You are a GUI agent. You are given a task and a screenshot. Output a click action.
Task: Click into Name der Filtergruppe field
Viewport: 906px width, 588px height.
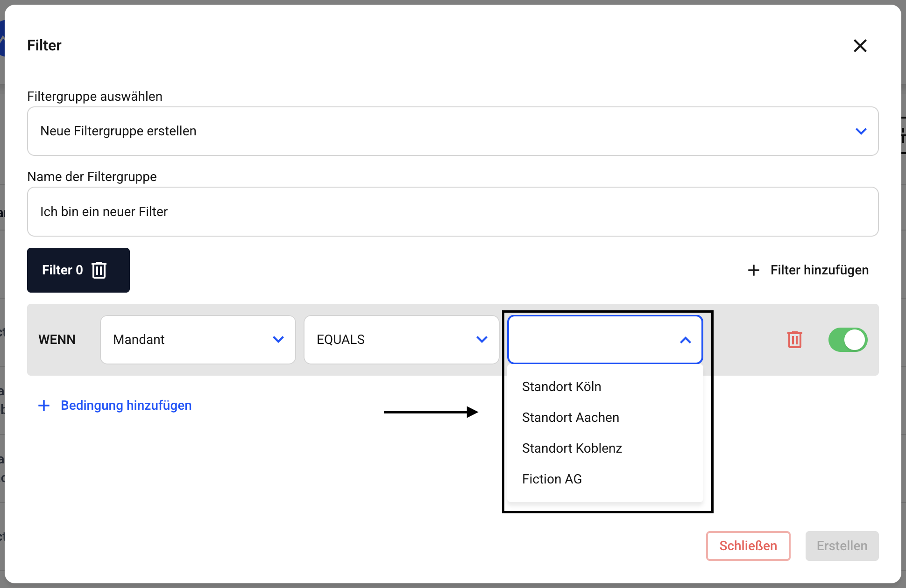tap(453, 212)
